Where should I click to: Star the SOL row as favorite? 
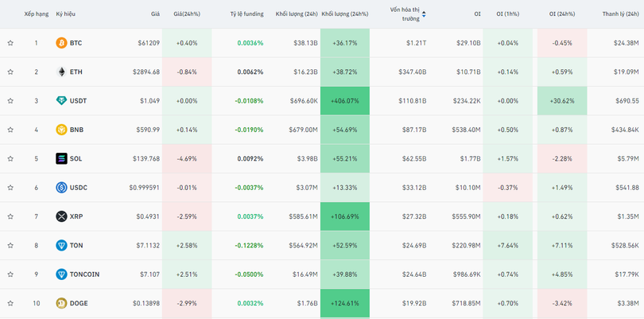click(x=10, y=159)
